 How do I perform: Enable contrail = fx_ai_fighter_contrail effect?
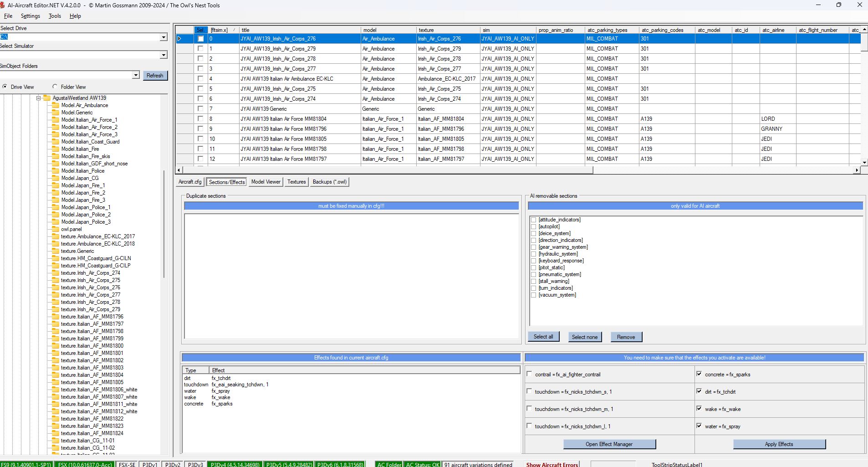coord(529,374)
